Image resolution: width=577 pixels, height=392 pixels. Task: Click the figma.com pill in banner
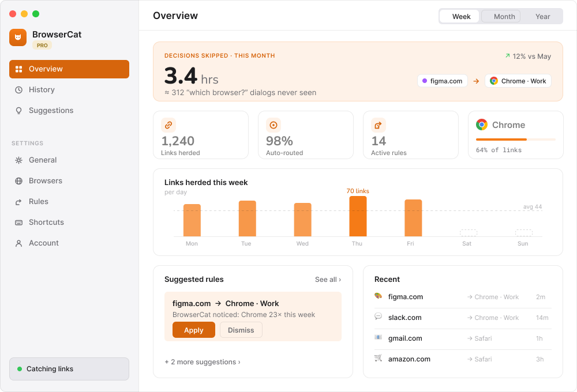[443, 81]
